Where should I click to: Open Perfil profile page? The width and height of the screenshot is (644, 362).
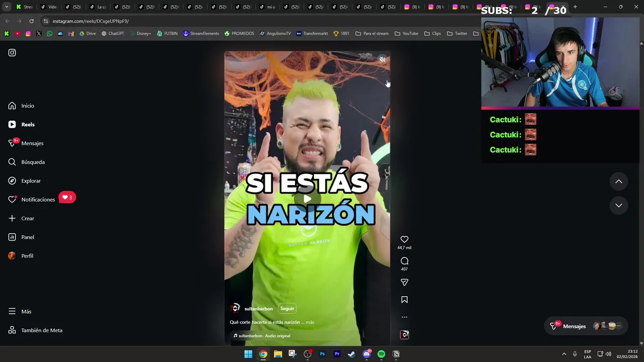pos(21,256)
